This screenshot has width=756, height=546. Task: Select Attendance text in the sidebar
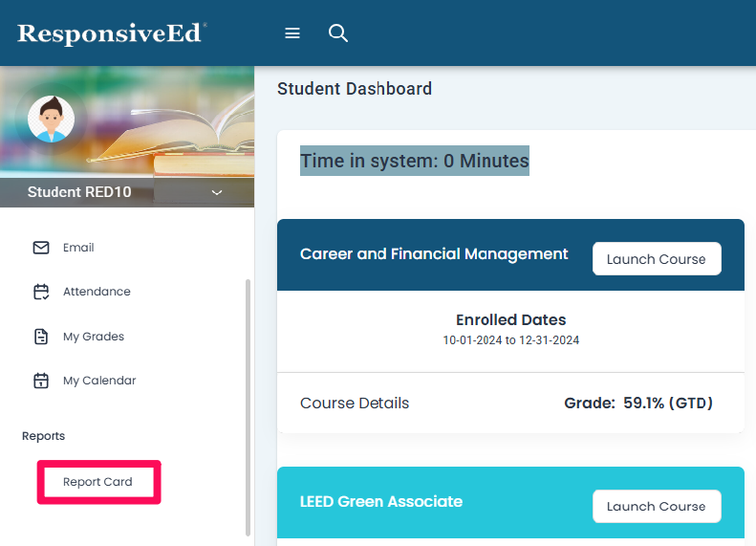pyautogui.click(x=97, y=292)
